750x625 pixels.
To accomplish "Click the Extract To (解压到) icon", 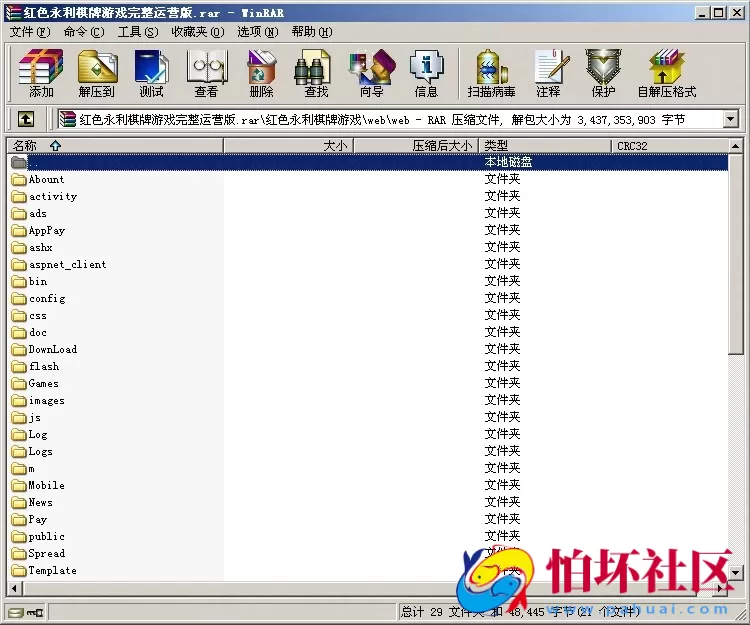I will click(97, 73).
